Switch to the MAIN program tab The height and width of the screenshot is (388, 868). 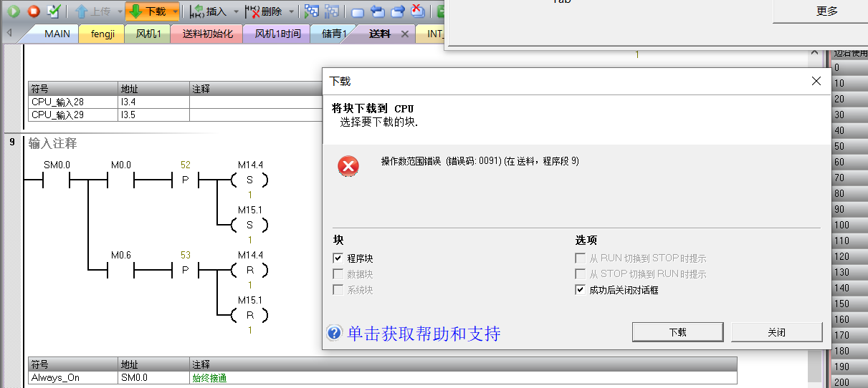(x=57, y=34)
